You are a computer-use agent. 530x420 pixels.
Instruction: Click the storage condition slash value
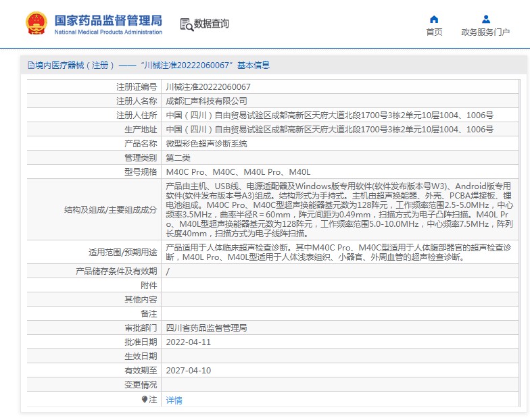[168, 271]
